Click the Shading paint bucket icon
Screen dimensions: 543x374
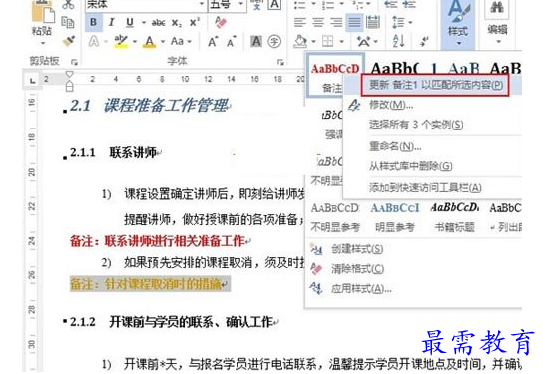(300, 42)
